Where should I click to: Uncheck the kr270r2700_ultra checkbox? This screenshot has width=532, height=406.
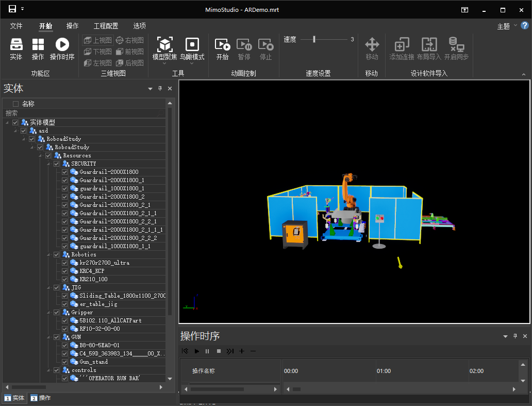tap(65, 263)
